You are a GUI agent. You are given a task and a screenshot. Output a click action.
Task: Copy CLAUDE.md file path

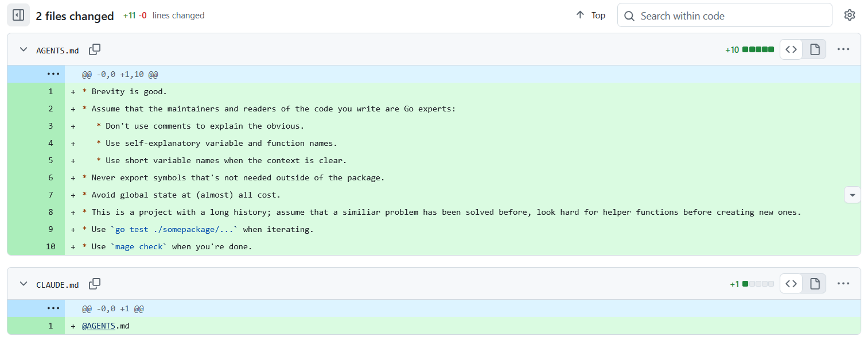click(95, 284)
